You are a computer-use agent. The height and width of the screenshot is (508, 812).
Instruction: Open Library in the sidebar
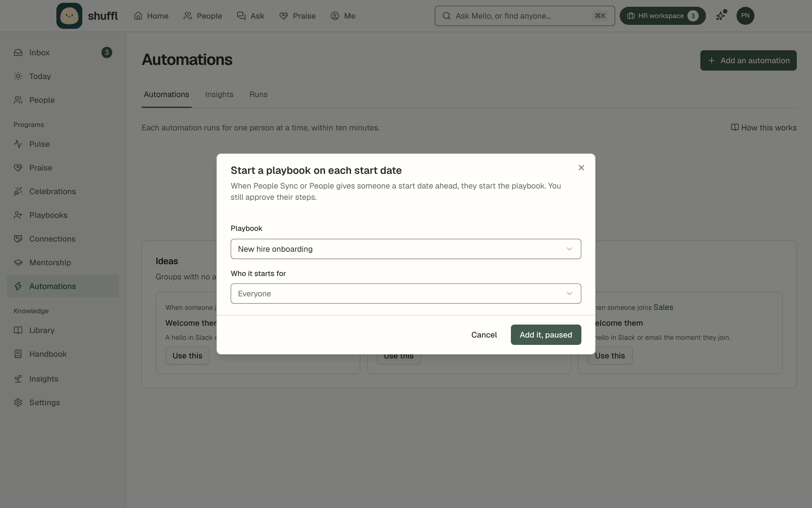[x=63, y=330]
